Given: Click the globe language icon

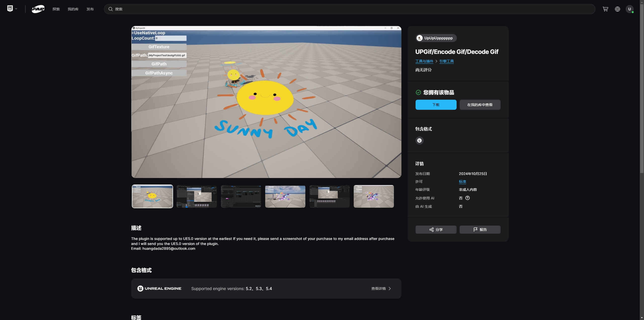Looking at the screenshot, I should pyautogui.click(x=617, y=9).
